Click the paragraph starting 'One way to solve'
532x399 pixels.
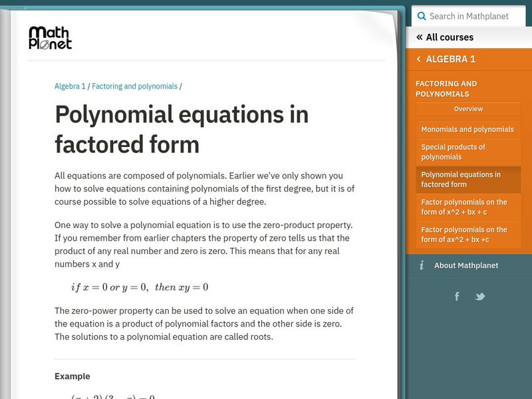pyautogui.click(x=205, y=245)
